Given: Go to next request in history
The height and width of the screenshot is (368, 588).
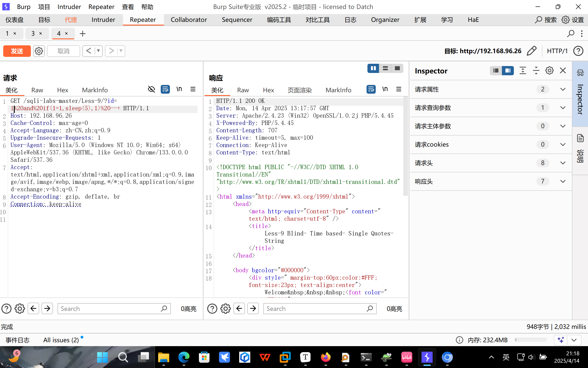Looking at the screenshot, I should pyautogui.click(x=111, y=51).
